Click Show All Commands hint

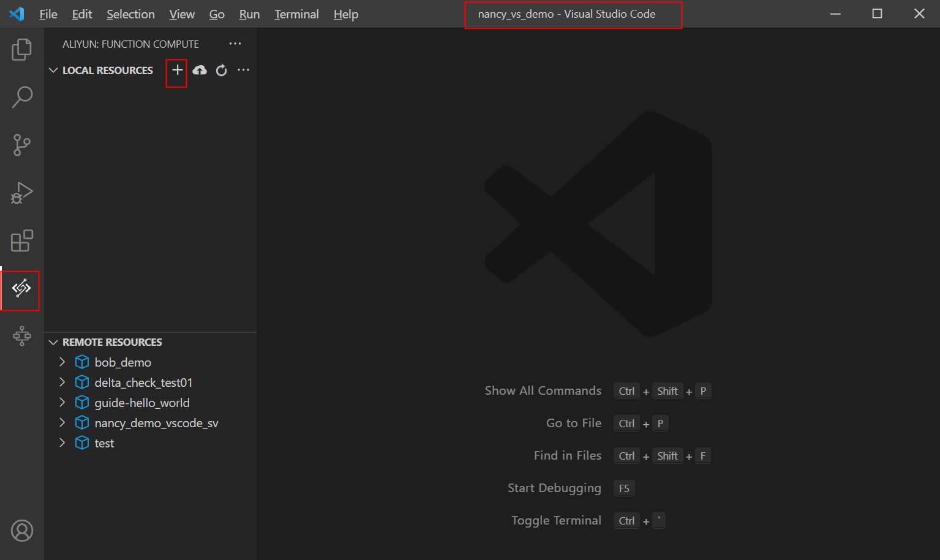pos(543,390)
